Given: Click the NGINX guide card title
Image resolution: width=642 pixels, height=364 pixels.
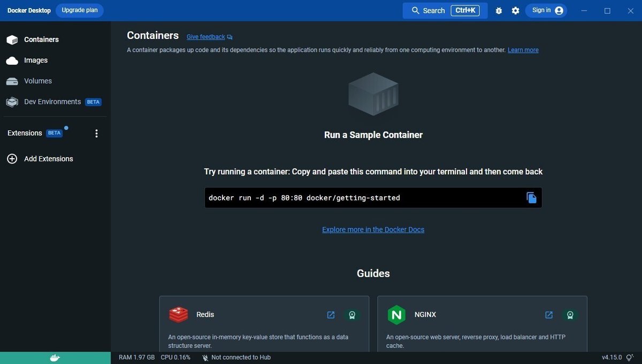Looking at the screenshot, I should [x=425, y=315].
